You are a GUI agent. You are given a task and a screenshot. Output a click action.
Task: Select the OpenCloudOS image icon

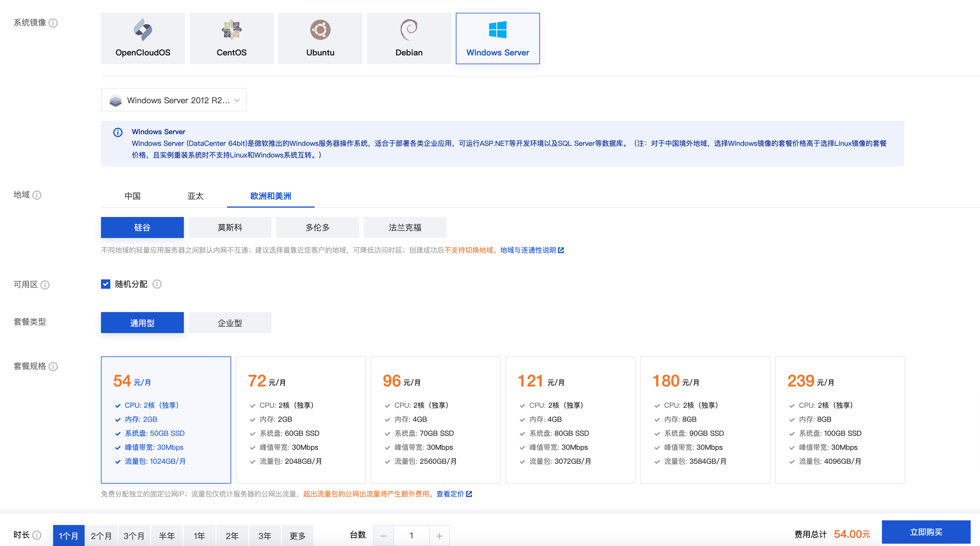[143, 38]
